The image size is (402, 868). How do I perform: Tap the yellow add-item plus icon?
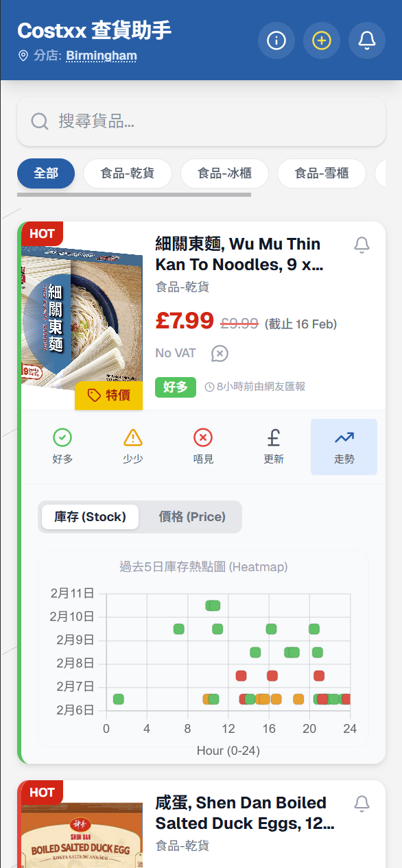(x=322, y=41)
